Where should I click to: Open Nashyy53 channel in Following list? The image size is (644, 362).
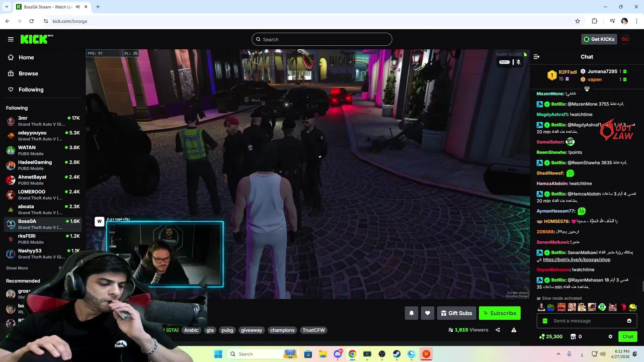(43, 253)
